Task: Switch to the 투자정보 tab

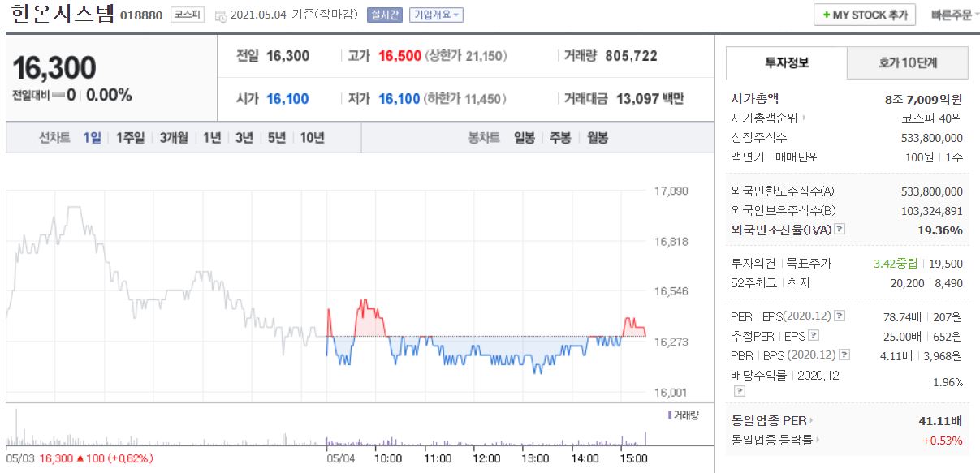Action: coord(786,62)
